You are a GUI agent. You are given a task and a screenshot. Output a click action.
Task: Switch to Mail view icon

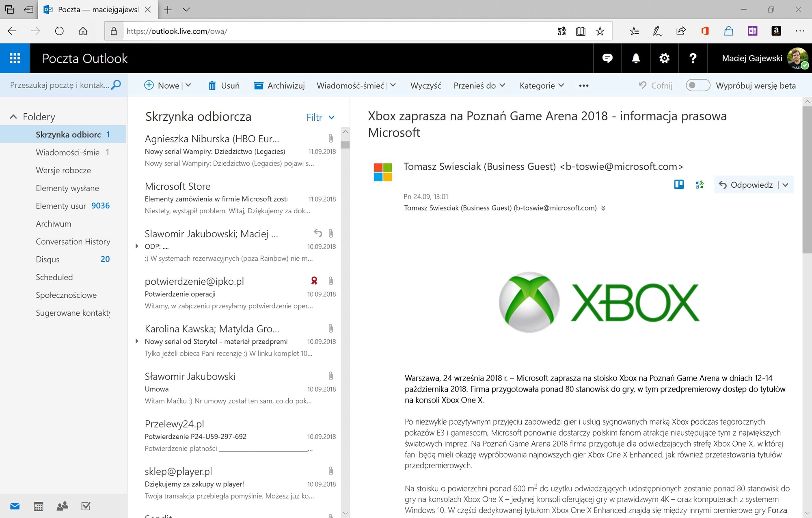click(15, 506)
